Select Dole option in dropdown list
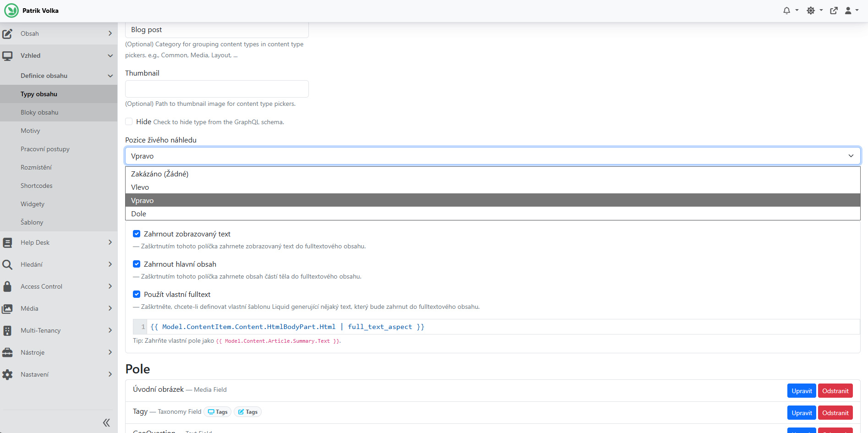The height and width of the screenshot is (433, 868). [493, 214]
